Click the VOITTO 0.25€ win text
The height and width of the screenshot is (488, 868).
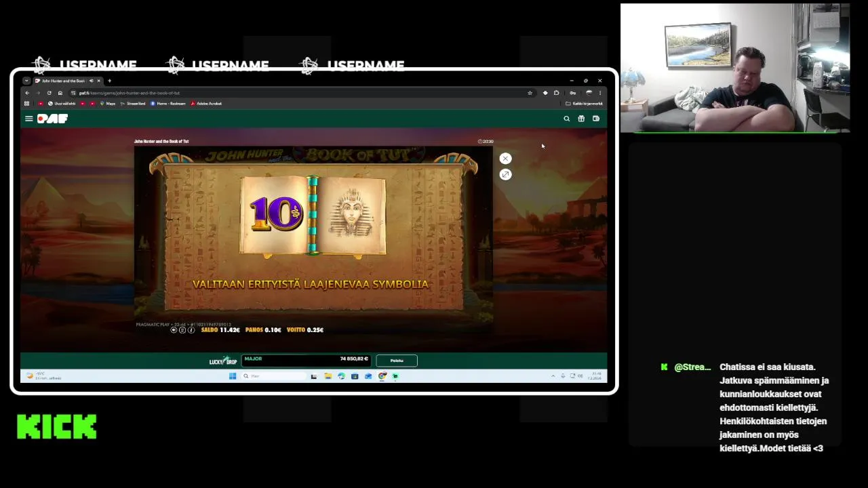[305, 330]
